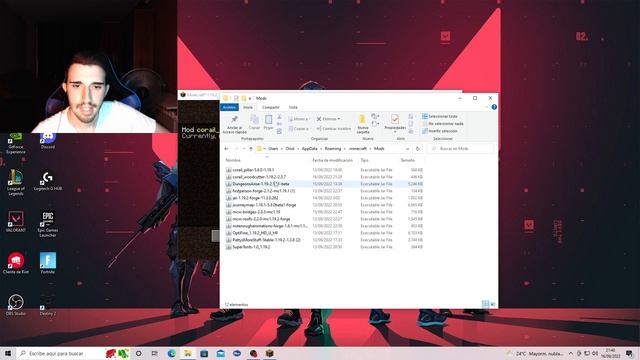
Task: Select the corail_woodcutter jar file
Action: tap(324, 177)
